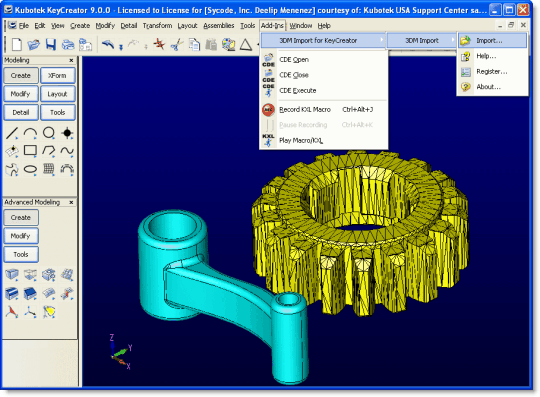The image size is (540, 397).
Task: Click the Open folder toolbar icon
Action: (x=33, y=44)
